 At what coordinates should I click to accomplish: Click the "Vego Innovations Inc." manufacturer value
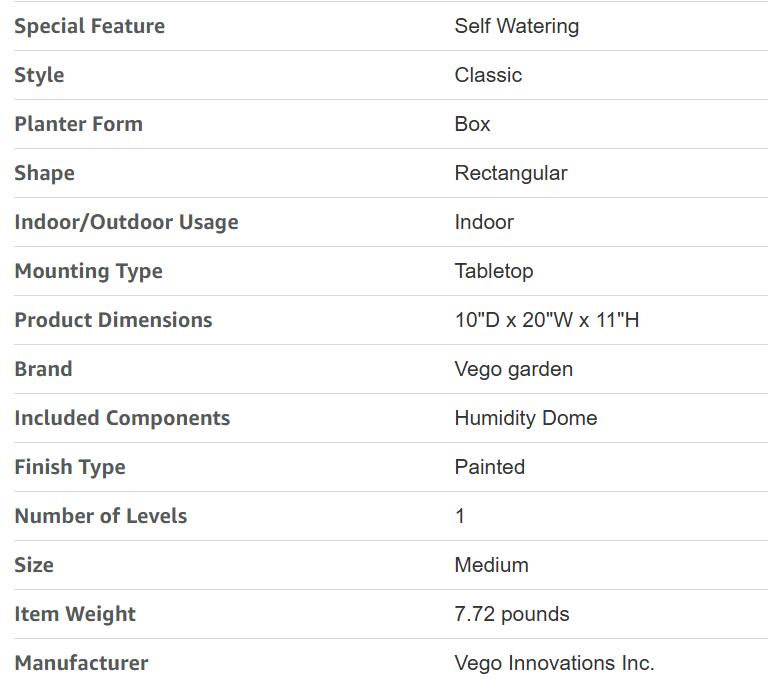pyautogui.click(x=554, y=663)
